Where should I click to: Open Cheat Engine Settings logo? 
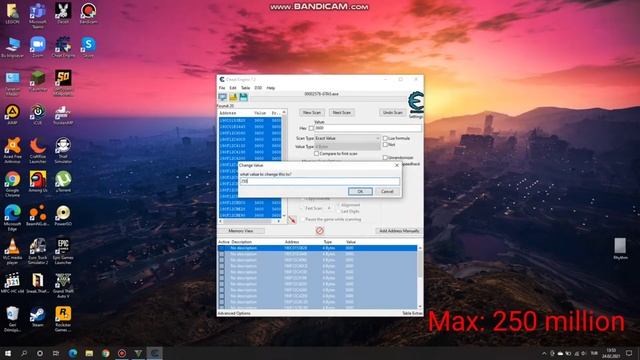[416, 103]
